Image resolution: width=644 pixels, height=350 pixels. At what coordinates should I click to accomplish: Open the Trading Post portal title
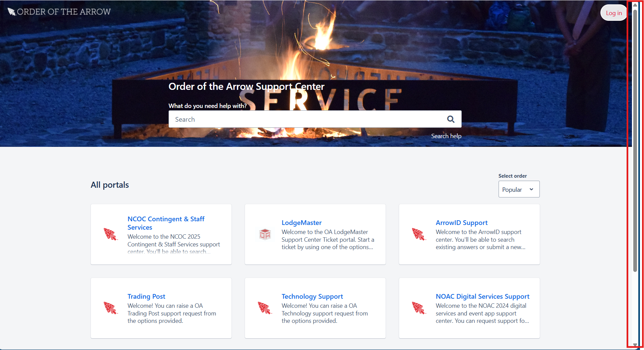point(146,296)
